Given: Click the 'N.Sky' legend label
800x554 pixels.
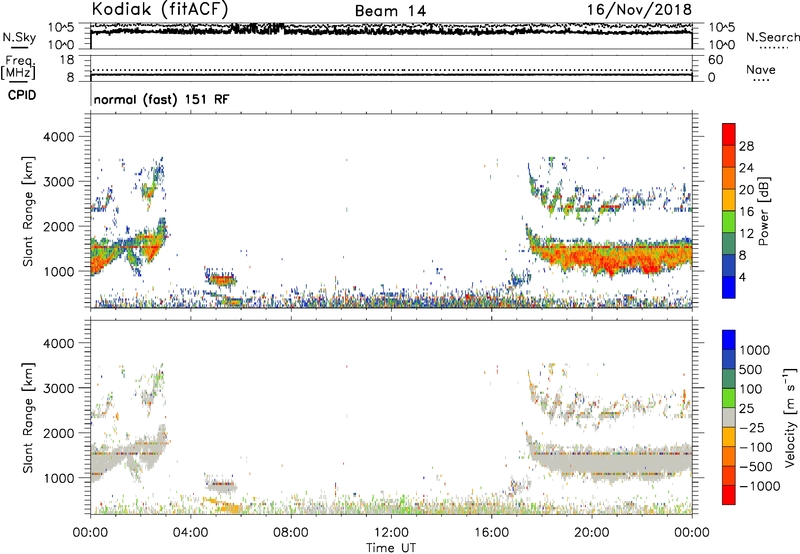Looking at the screenshot, I should (19, 38).
